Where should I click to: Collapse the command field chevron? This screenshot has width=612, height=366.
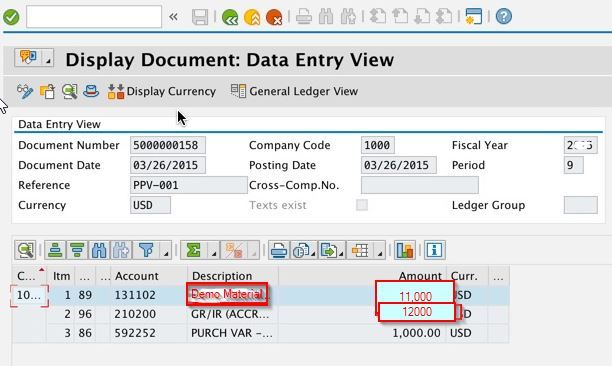[173, 17]
